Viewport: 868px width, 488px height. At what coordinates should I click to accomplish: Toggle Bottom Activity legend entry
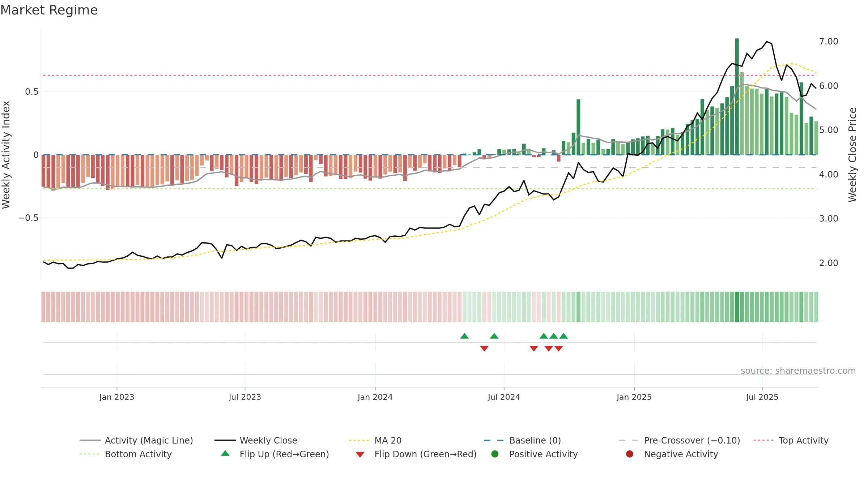pyautogui.click(x=125, y=454)
